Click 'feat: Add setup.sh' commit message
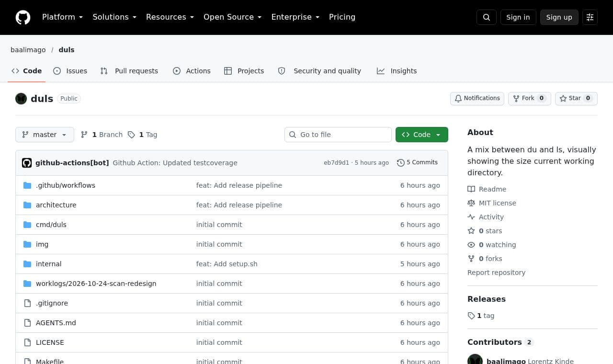This screenshot has height=364, width=613. point(227,264)
